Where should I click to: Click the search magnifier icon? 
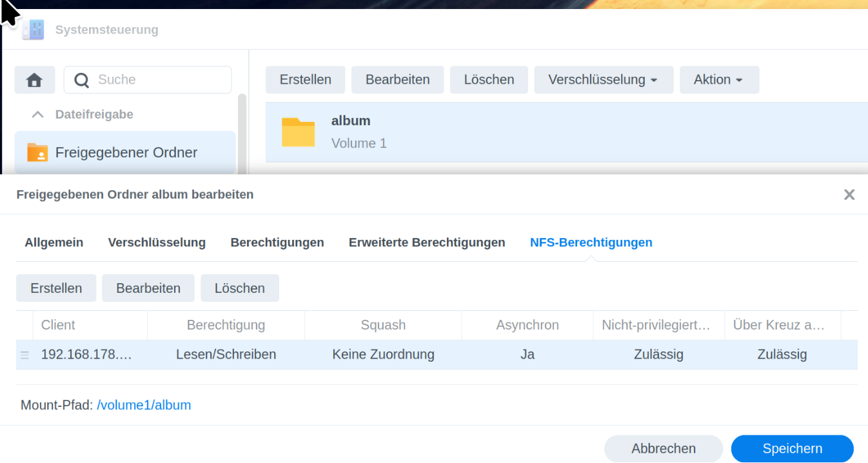tap(82, 80)
